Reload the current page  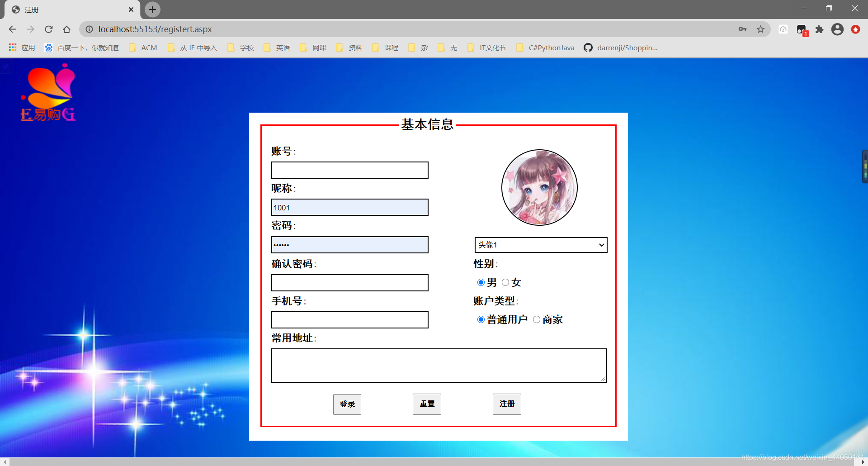pos(48,29)
